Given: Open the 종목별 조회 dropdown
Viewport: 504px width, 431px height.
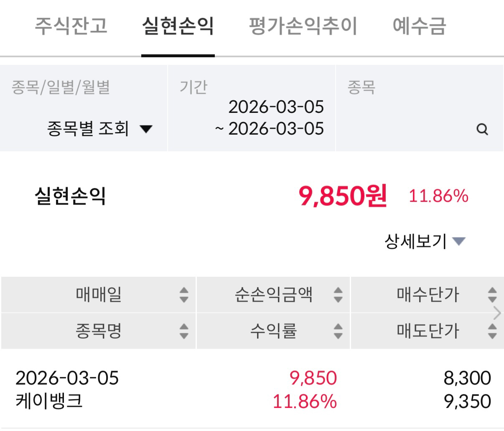Looking at the screenshot, I should pyautogui.click(x=99, y=128).
